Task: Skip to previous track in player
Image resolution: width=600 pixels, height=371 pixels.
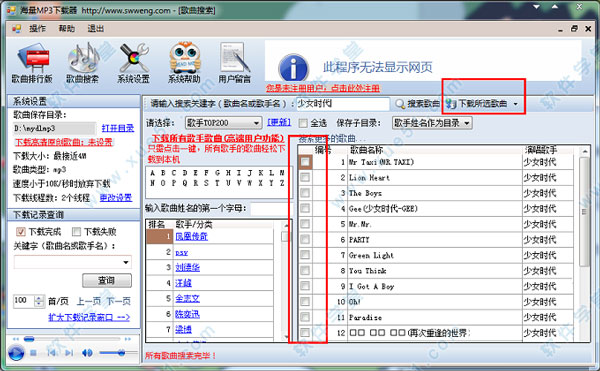Action: pos(52,353)
